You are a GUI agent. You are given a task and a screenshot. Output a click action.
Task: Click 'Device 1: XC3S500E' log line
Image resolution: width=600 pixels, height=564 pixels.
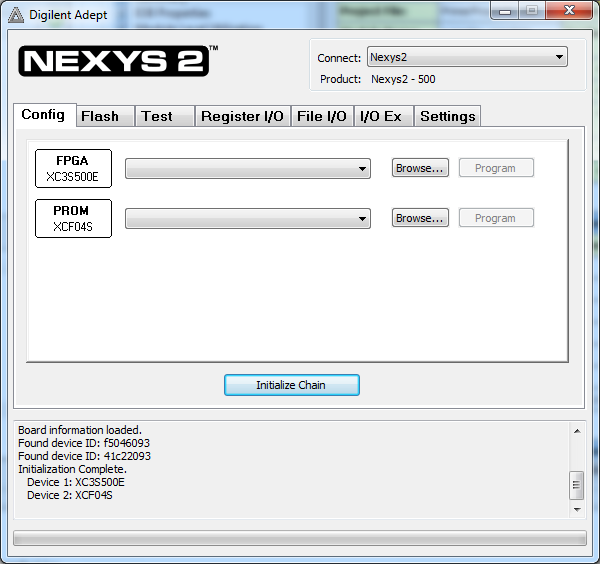coord(76,482)
